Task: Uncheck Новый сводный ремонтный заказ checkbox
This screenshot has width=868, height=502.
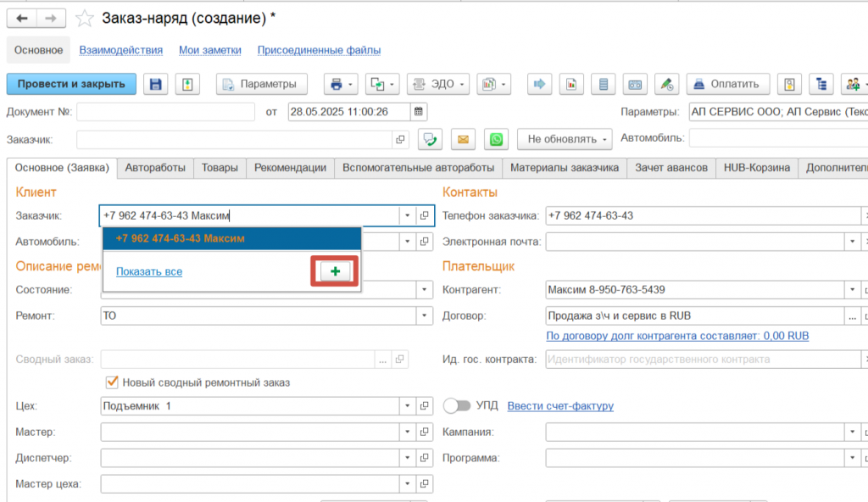Action: 110,382
